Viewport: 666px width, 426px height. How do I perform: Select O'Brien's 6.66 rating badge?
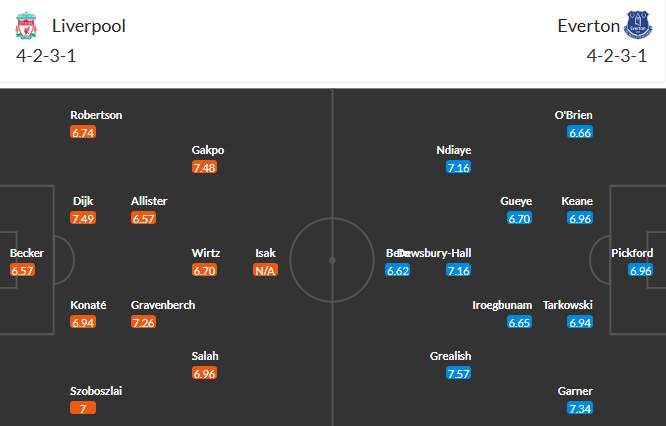pos(580,132)
